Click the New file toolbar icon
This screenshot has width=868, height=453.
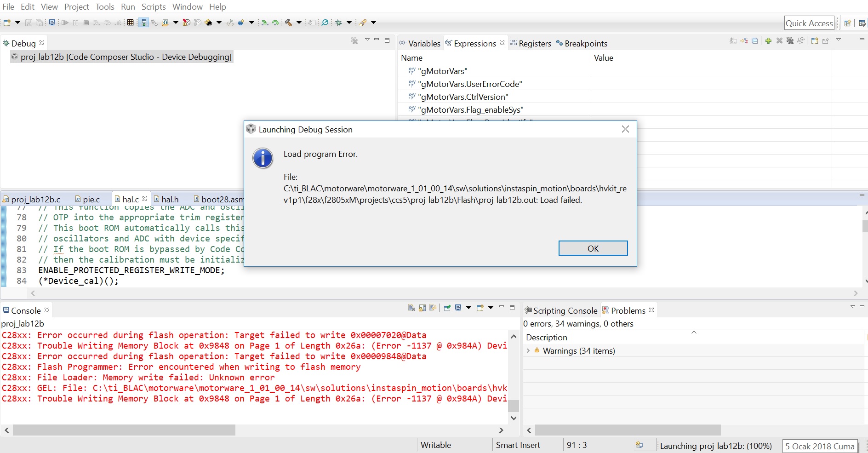point(7,23)
